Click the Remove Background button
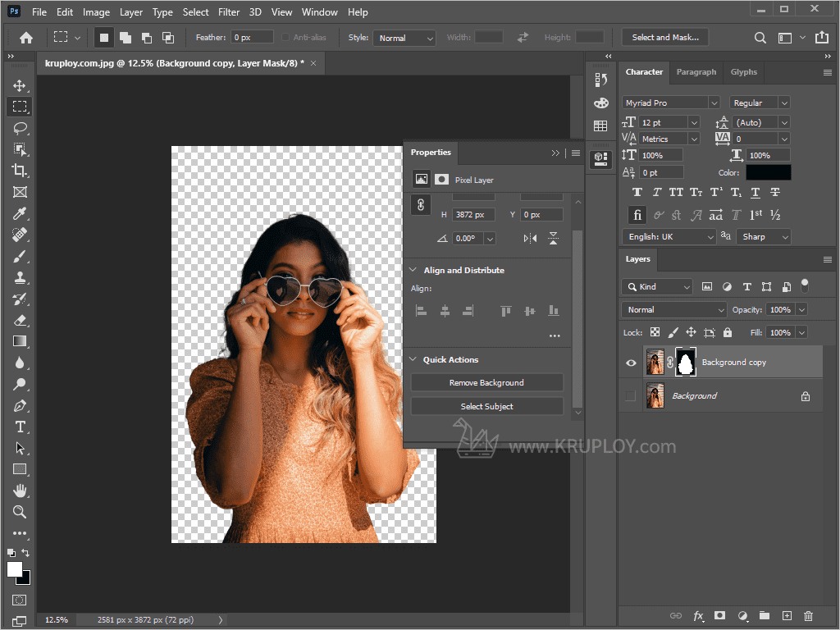840x630 pixels. [486, 382]
